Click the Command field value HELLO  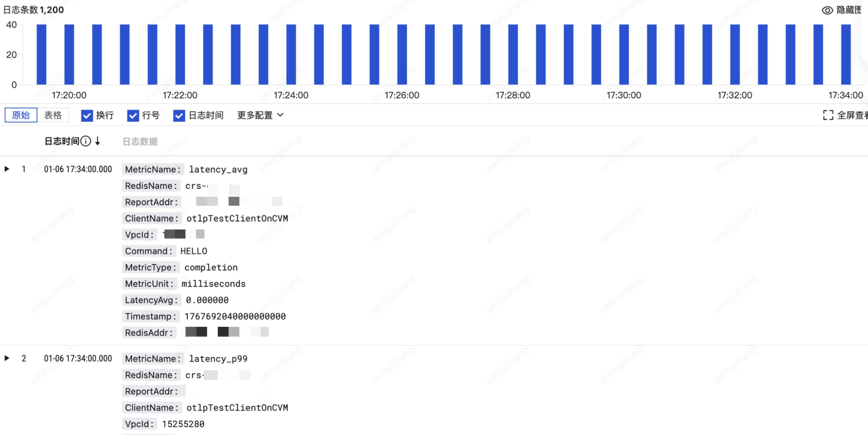(x=194, y=251)
